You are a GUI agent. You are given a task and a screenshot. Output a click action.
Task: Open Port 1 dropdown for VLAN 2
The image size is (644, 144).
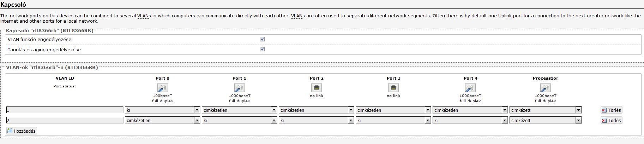(240, 120)
